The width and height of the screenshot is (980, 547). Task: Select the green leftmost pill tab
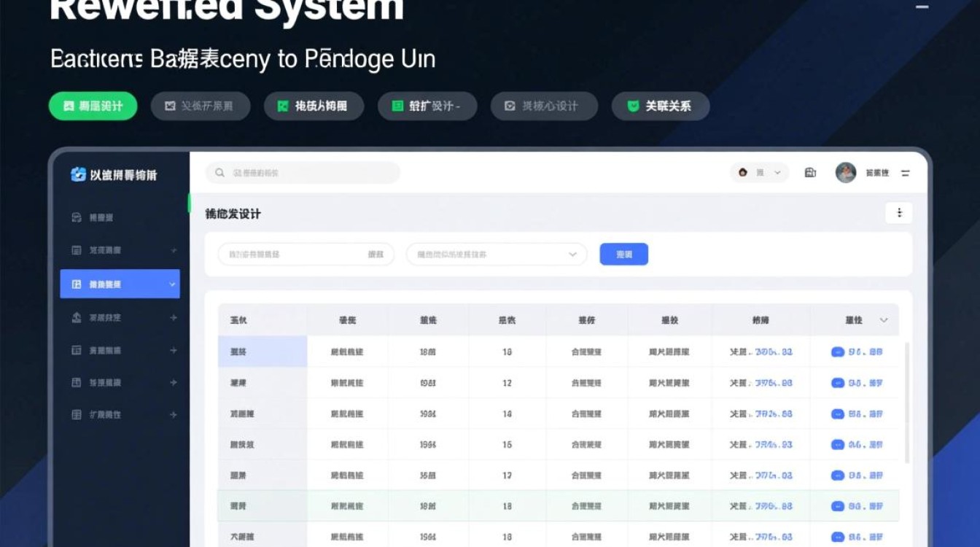93,106
